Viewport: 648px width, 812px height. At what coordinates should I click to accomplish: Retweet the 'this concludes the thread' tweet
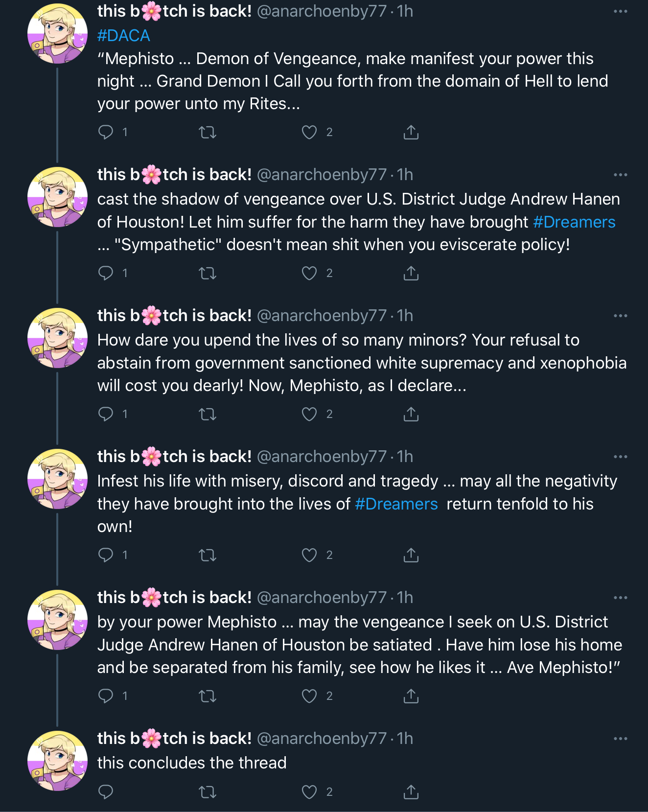click(208, 792)
